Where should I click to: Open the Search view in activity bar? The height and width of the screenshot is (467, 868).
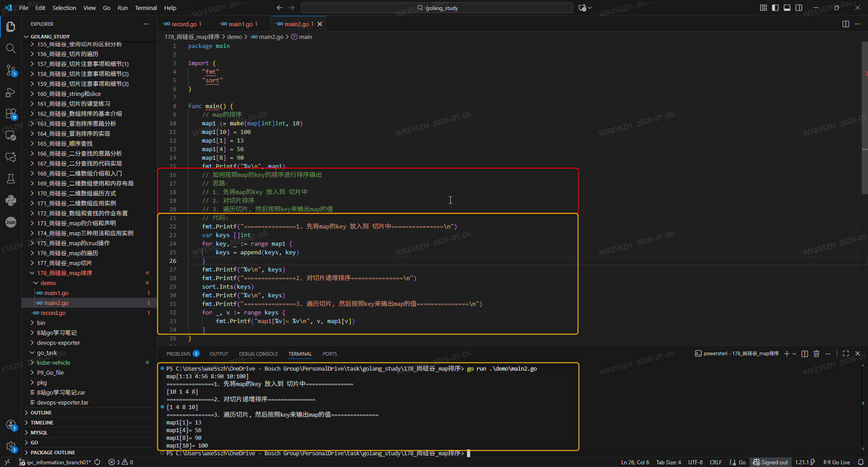pos(11,48)
